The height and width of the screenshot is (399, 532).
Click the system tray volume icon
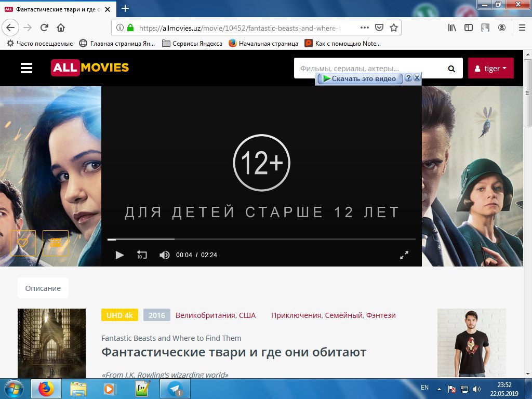click(477, 389)
